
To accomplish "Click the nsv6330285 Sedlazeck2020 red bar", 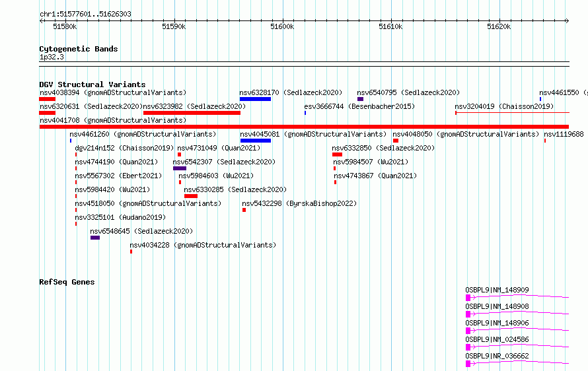I will (191, 196).
